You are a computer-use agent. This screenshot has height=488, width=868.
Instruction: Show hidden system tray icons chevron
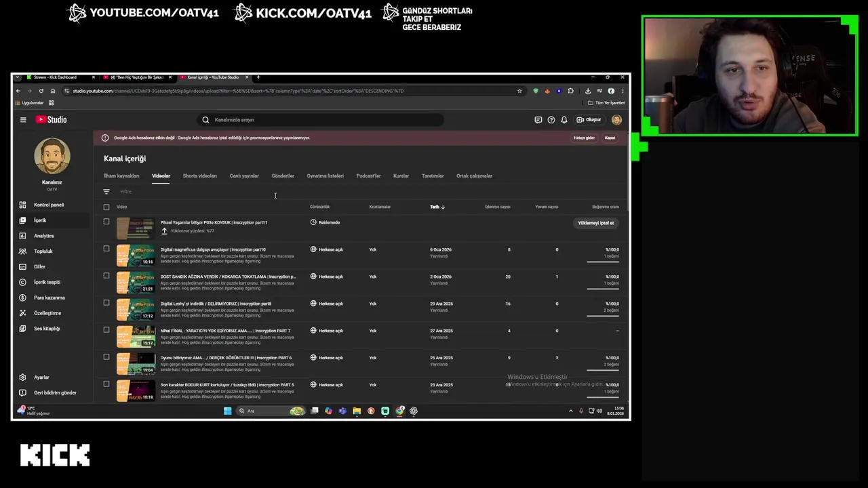570,411
